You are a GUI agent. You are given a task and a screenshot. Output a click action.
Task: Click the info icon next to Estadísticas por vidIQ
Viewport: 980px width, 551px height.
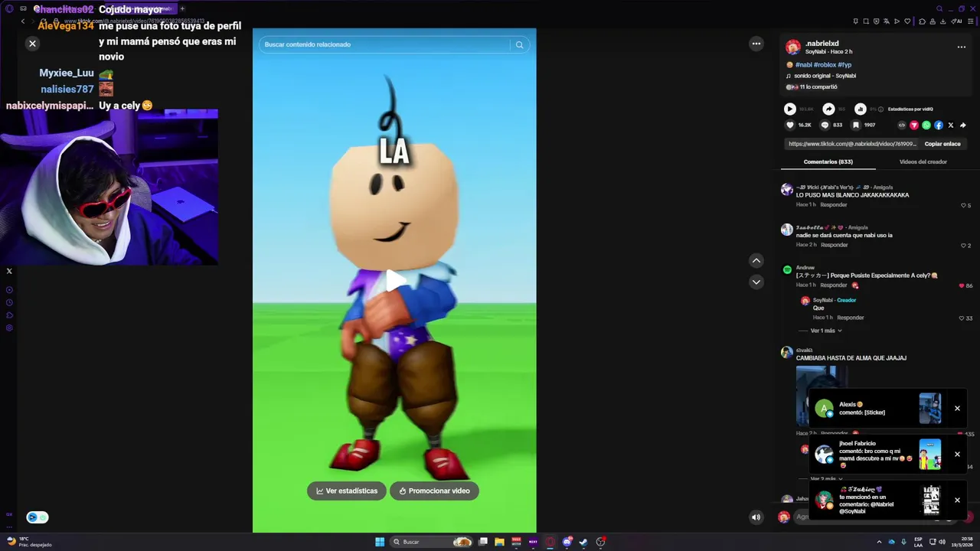point(880,109)
